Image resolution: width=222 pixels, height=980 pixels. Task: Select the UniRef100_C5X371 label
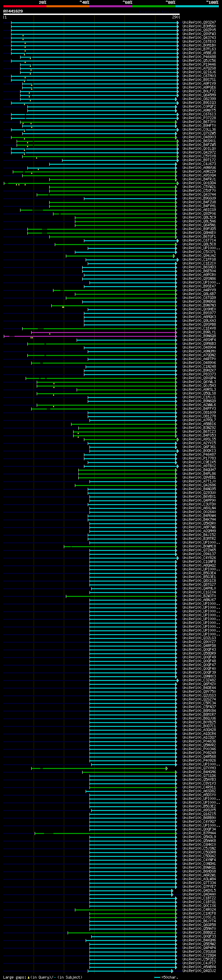tap(199, 252)
